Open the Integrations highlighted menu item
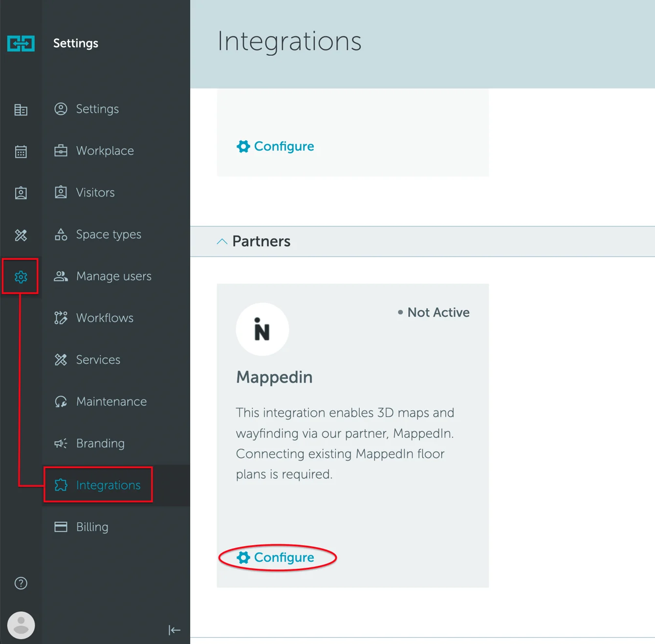 tap(108, 485)
